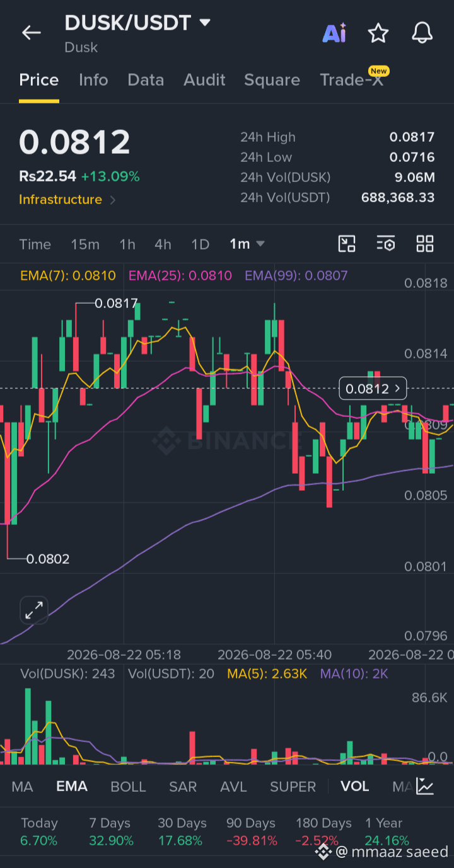The image size is (454, 868).
Task: Click the 7 Days 32.90% performance
Action: coord(112,831)
